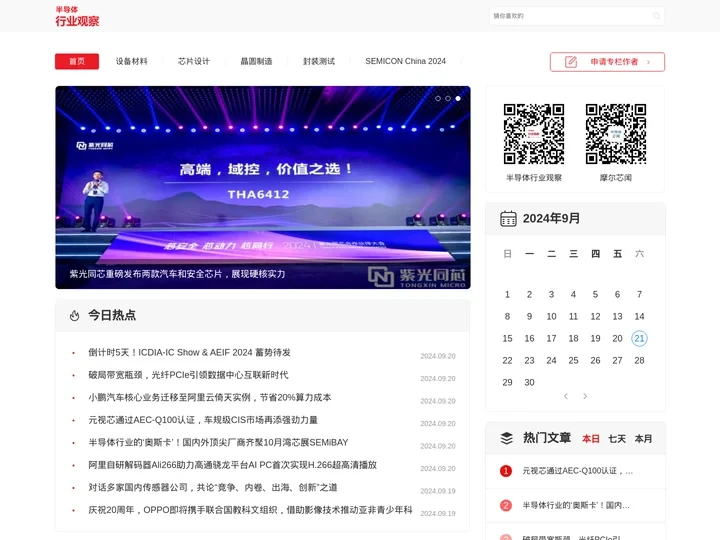Click the calendar icon beside 2024年9月
The height and width of the screenshot is (540, 720).
[508, 219]
